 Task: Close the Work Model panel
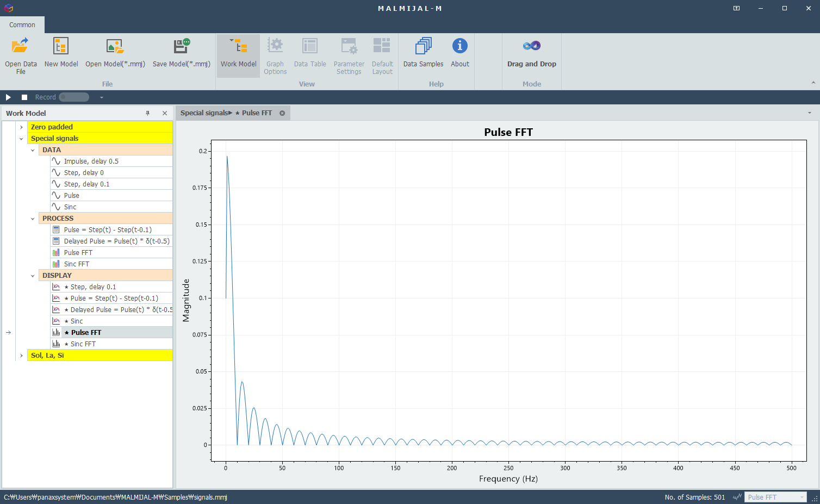coord(165,113)
